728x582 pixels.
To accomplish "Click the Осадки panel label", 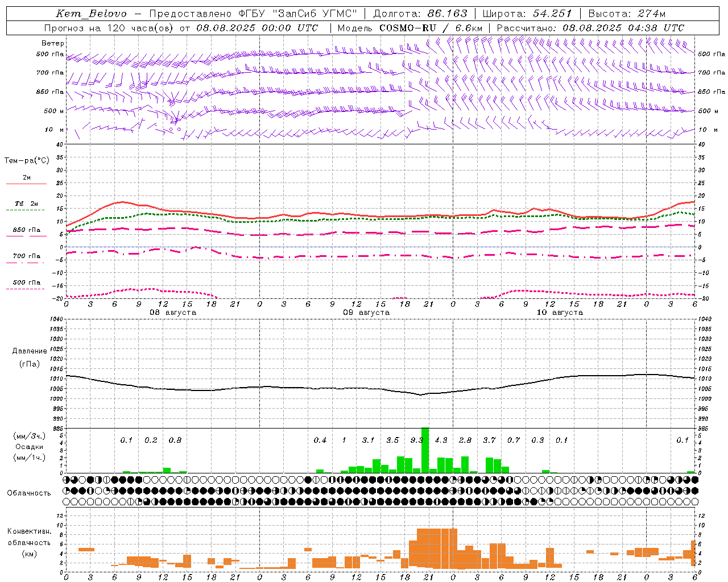I will point(30,447).
